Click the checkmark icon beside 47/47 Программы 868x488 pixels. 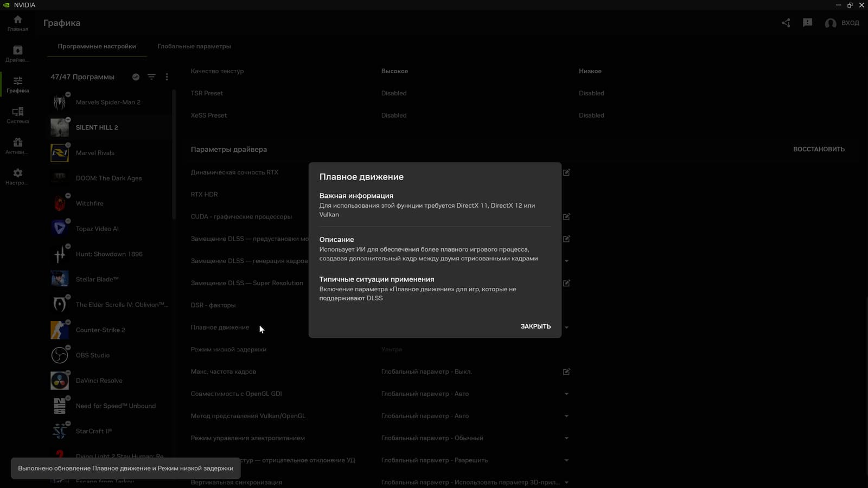[136, 77]
